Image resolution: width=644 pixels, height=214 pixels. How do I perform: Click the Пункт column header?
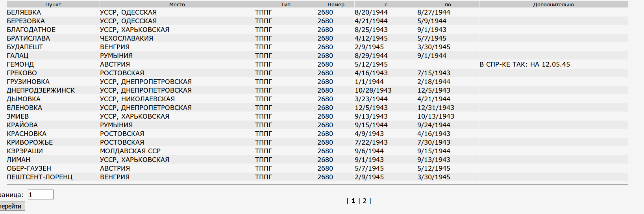pos(53,4)
